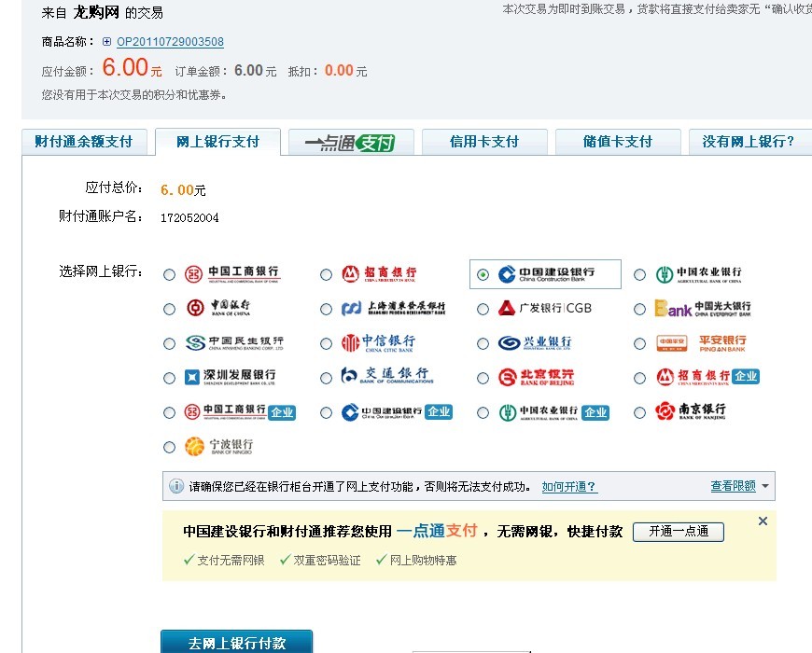
Task: Click the 广发银行 CGB logo
Action: [x=545, y=308]
